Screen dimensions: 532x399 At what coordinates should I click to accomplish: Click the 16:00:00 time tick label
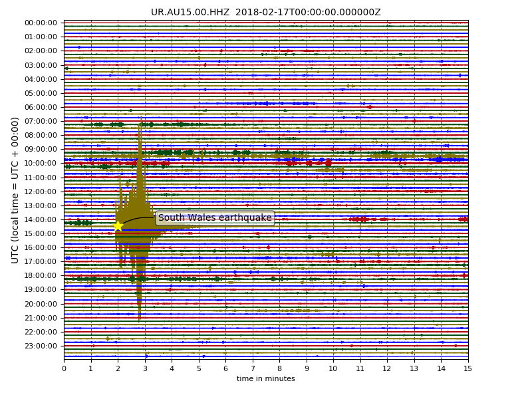pyautogui.click(x=41, y=247)
